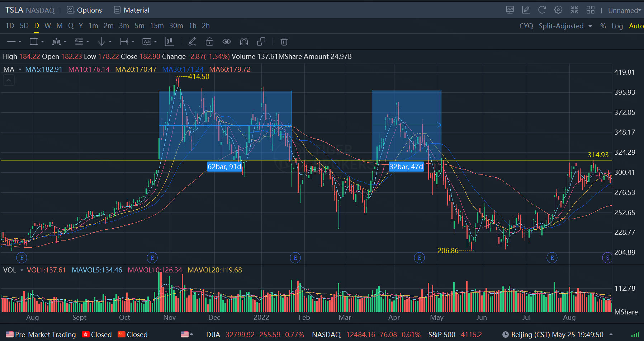Image resolution: width=644 pixels, height=341 pixels.
Task: Open the chart monitor icon in header
Action: pyautogui.click(x=510, y=10)
